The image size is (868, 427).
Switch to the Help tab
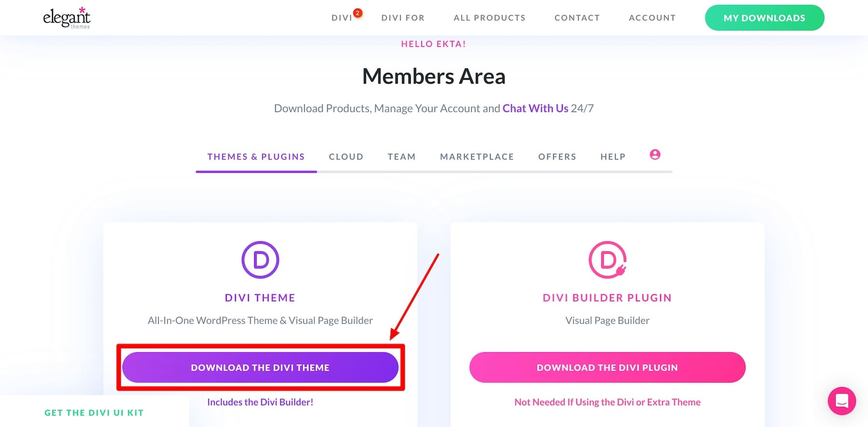[x=612, y=156]
